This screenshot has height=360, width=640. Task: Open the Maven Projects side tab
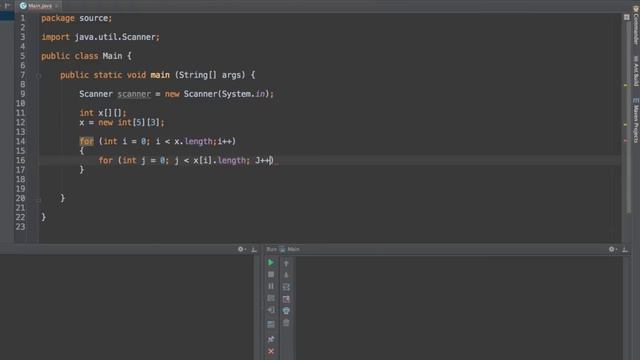pyautogui.click(x=636, y=120)
